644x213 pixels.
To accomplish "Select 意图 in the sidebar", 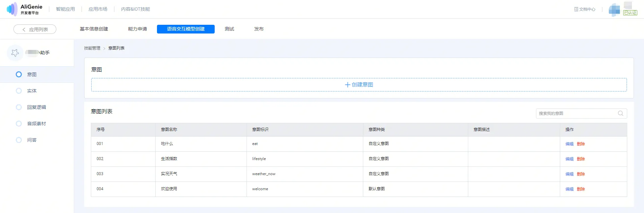I will tap(32, 74).
